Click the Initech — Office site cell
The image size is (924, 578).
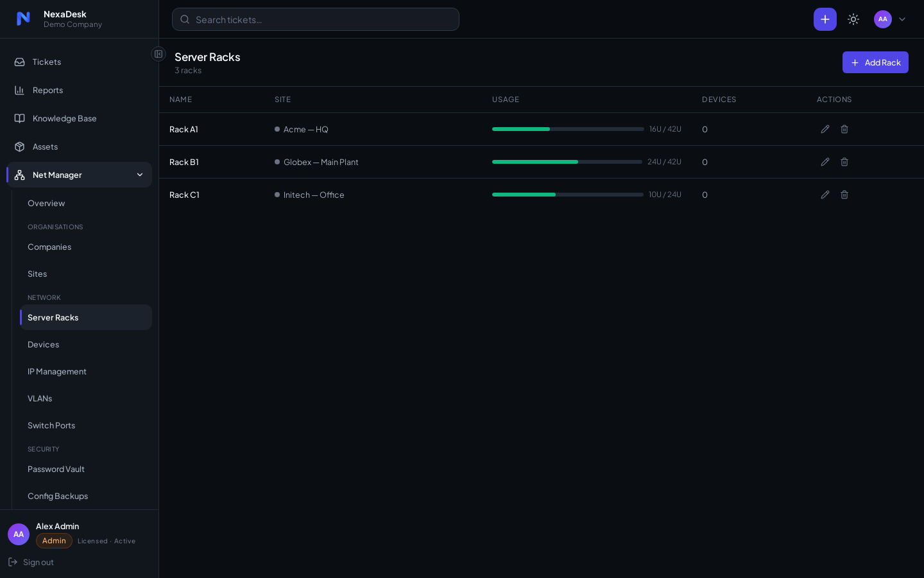[309, 195]
